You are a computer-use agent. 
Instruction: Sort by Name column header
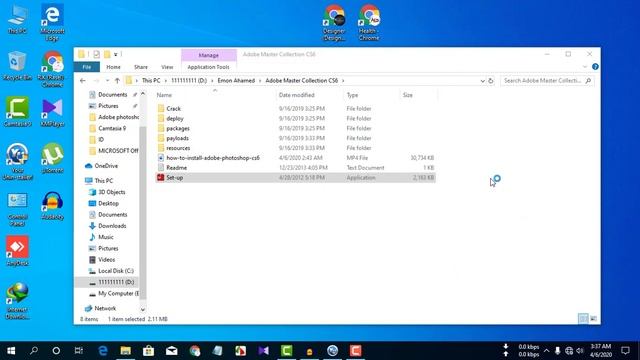pyautogui.click(x=164, y=95)
